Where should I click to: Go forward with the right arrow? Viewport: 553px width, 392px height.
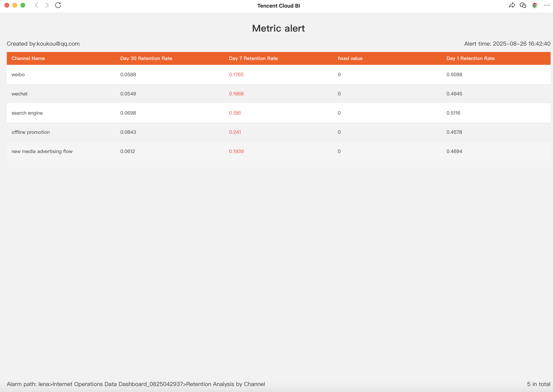pyautogui.click(x=47, y=5)
